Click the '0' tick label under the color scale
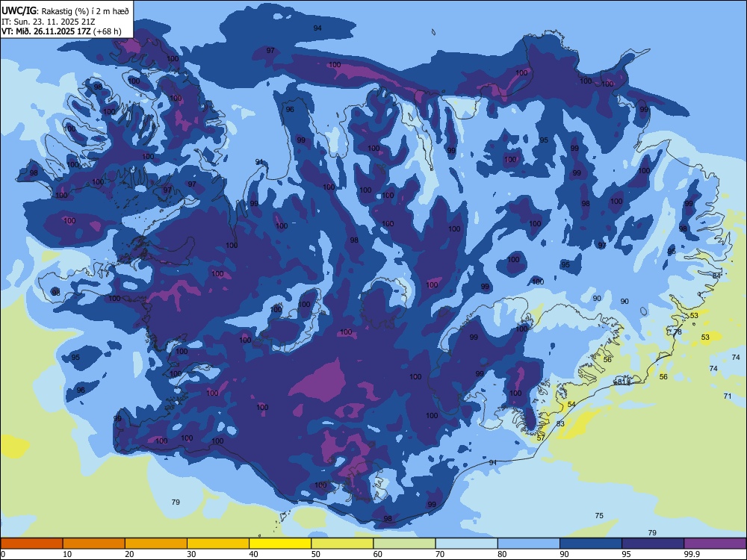Image resolution: width=747 pixels, height=560 pixels. click(x=3, y=554)
